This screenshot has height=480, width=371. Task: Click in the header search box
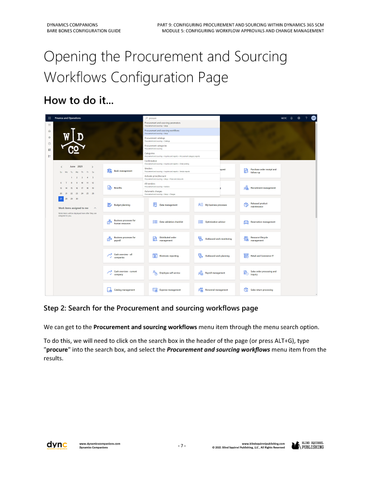182,118
